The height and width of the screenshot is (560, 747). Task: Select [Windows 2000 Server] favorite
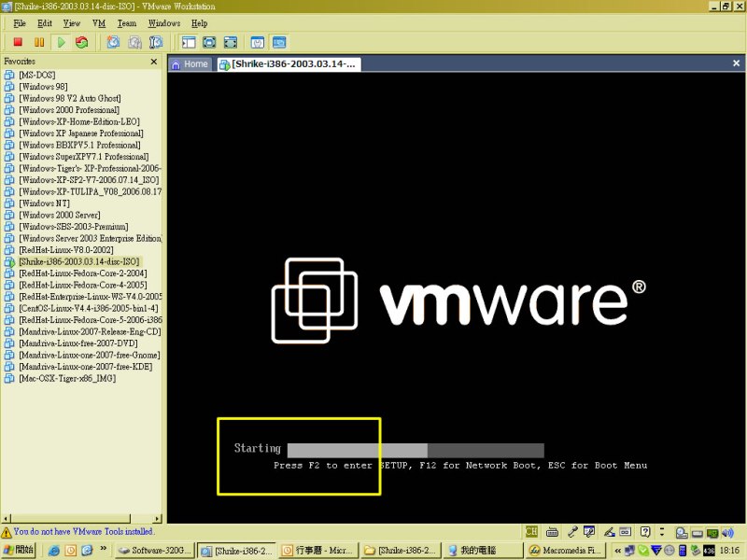[60, 215]
